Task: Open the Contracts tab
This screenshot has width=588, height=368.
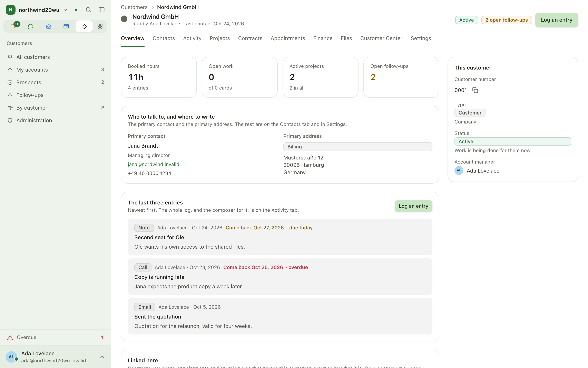Action: [250, 38]
